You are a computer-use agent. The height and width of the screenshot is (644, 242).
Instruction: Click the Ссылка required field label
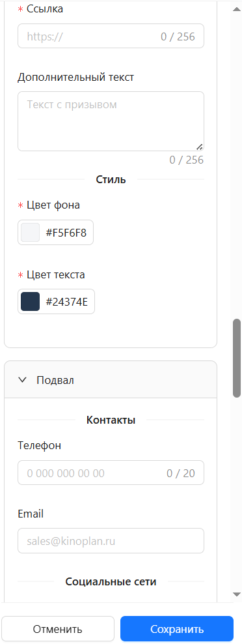coord(45,8)
